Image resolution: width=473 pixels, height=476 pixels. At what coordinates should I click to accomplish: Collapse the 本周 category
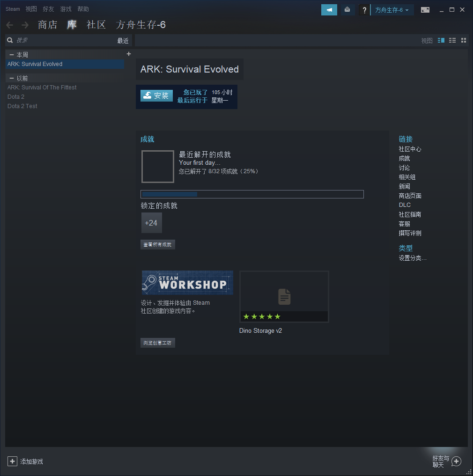12,55
